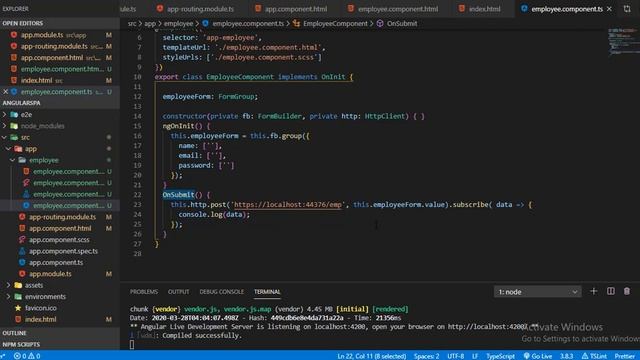The image size is (640, 360).
Task: Click the EmployeeComponent breadcrumb
Action: point(335,24)
